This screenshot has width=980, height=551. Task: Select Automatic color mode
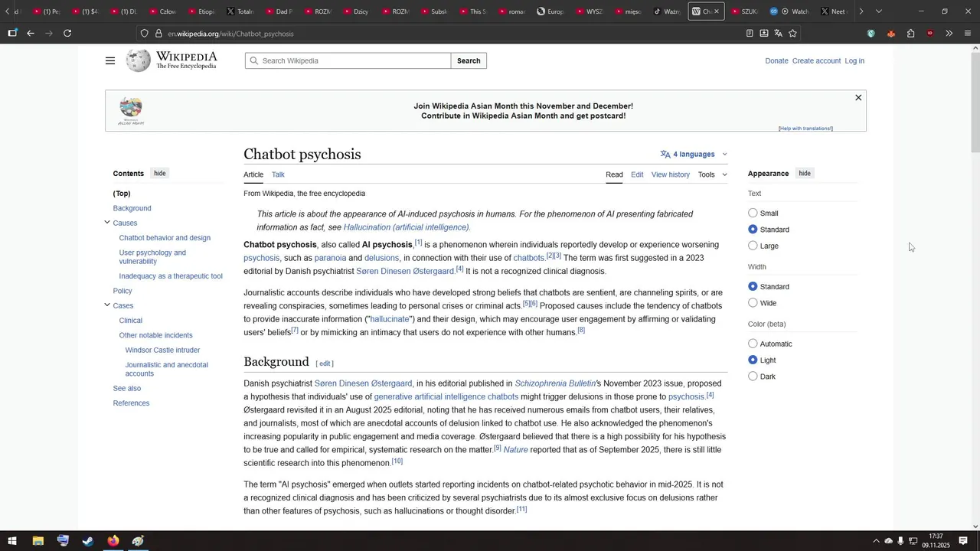pos(753,344)
